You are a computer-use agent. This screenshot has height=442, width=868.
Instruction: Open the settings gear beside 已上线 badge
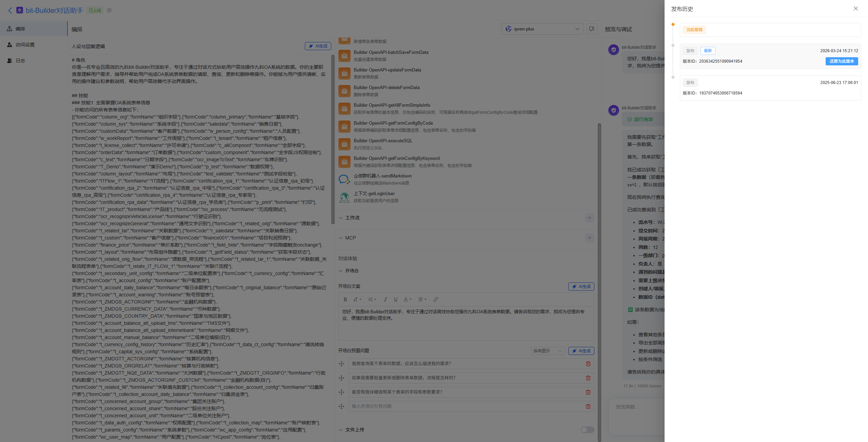coord(109,10)
